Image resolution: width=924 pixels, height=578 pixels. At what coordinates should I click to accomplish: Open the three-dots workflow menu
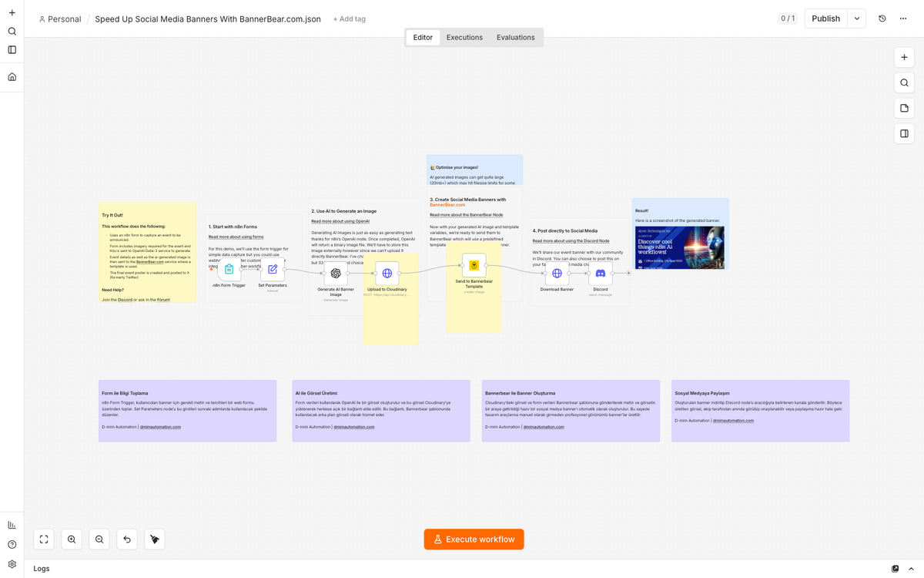pyautogui.click(x=903, y=18)
